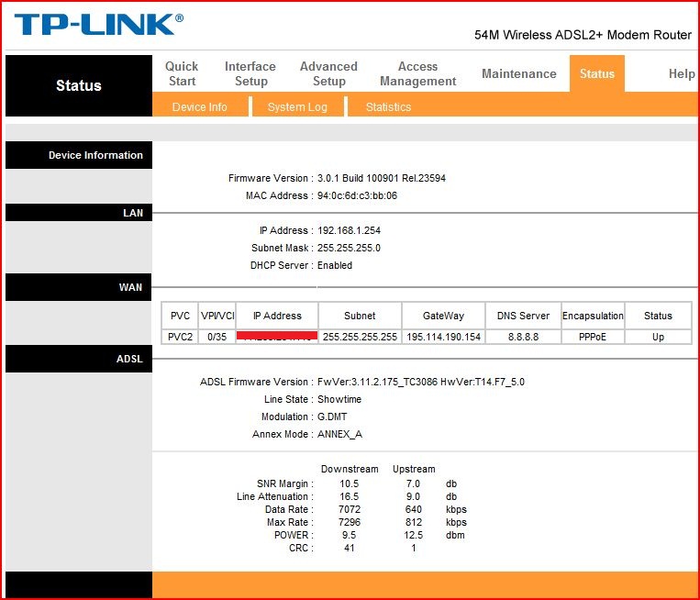This screenshot has width=700, height=600.
Task: Click the TP-LINK logo
Action: [x=99, y=24]
